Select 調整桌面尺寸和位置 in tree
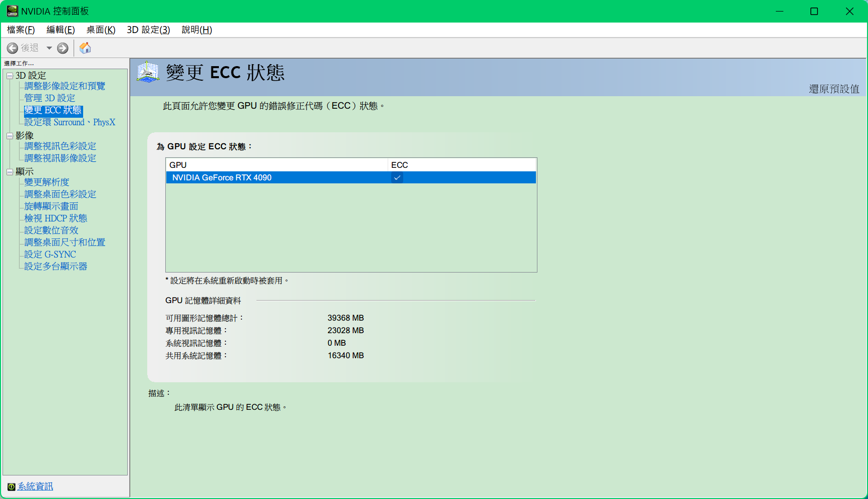The height and width of the screenshot is (499, 868). [65, 242]
